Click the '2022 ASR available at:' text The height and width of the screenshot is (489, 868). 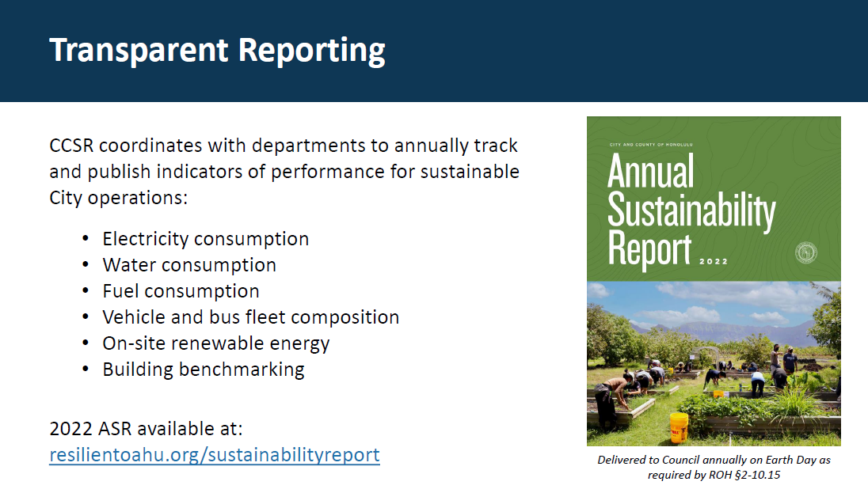[x=147, y=429]
